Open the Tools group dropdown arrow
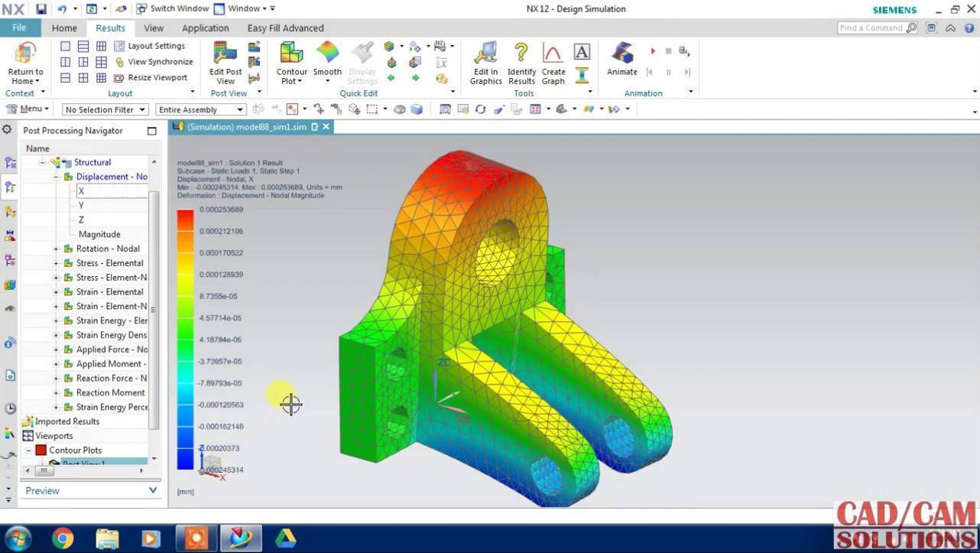Viewport: 980px width, 553px height. click(589, 92)
